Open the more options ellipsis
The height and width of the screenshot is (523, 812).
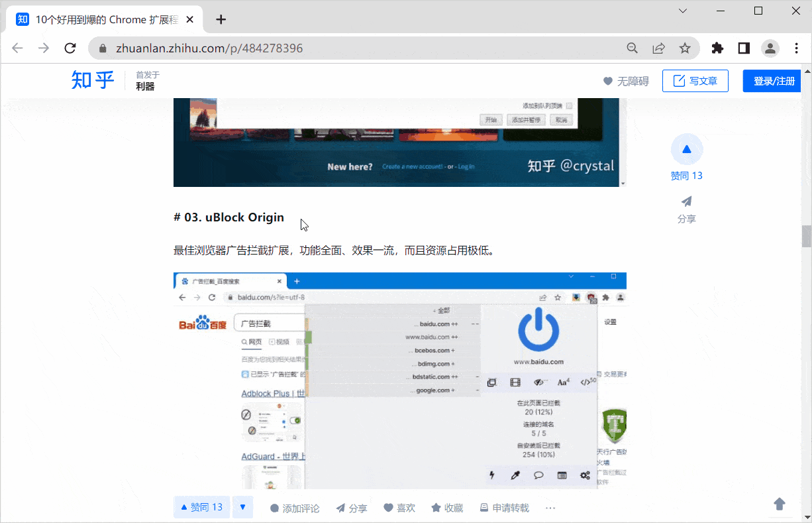(550, 508)
